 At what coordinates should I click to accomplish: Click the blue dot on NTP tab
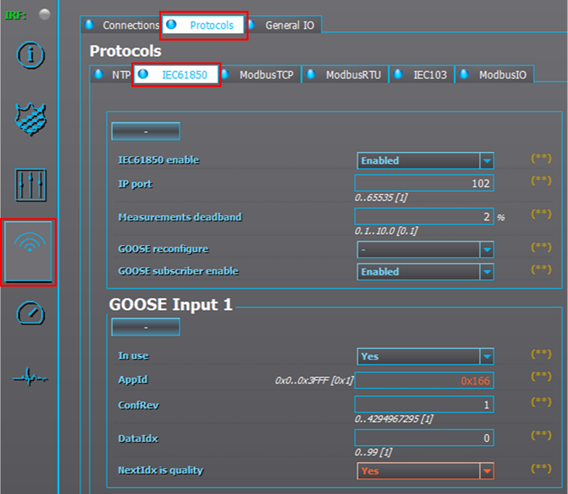pos(98,74)
